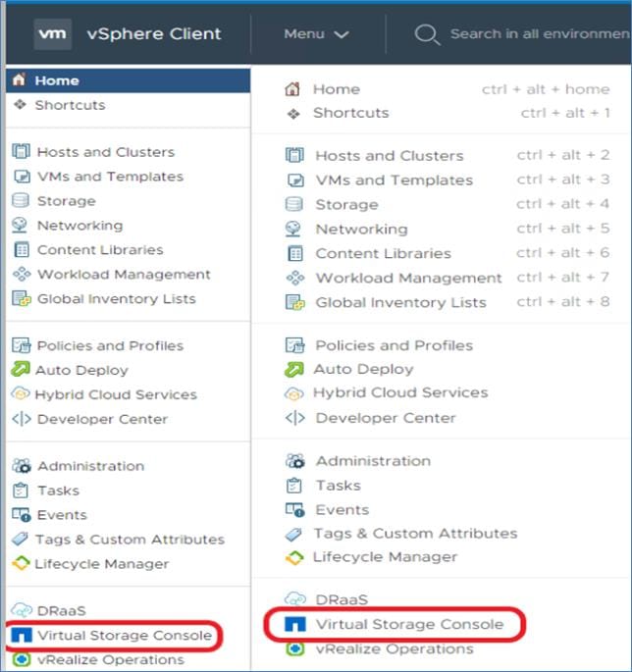632x672 pixels.
Task: Choose Virtual Storage Console from dropdown menu
Action: point(409,624)
